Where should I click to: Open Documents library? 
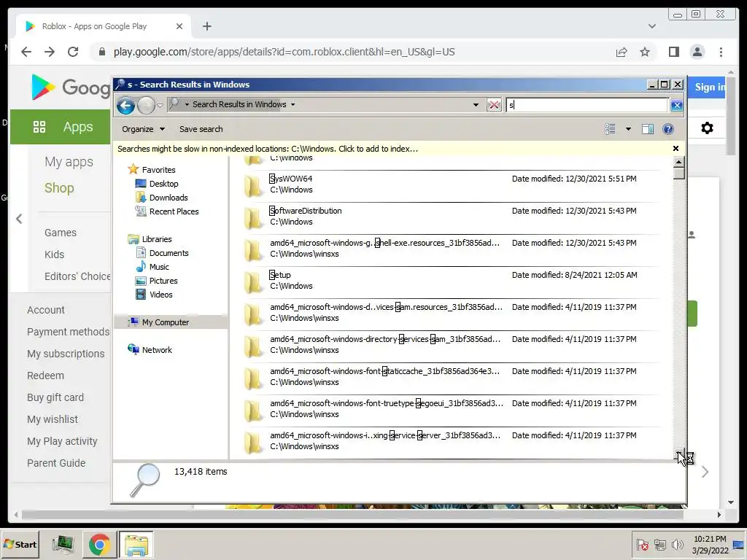click(x=169, y=253)
